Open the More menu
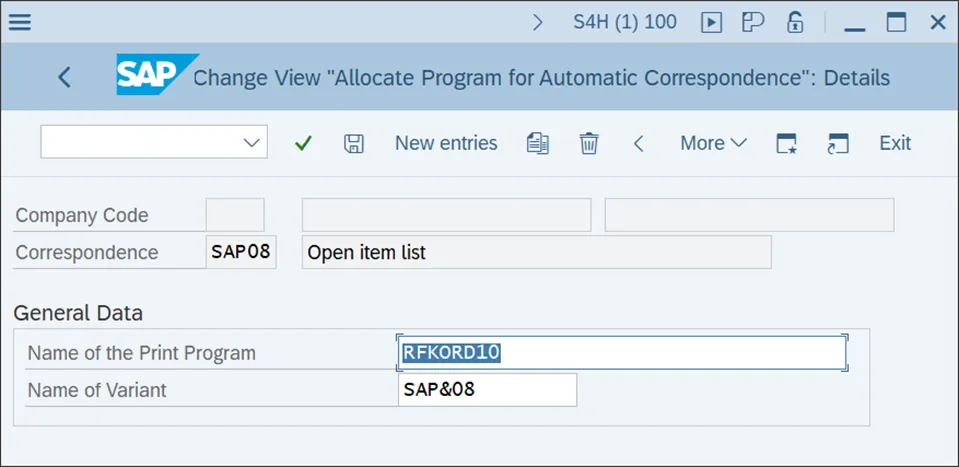This screenshot has height=467, width=959. tap(713, 143)
